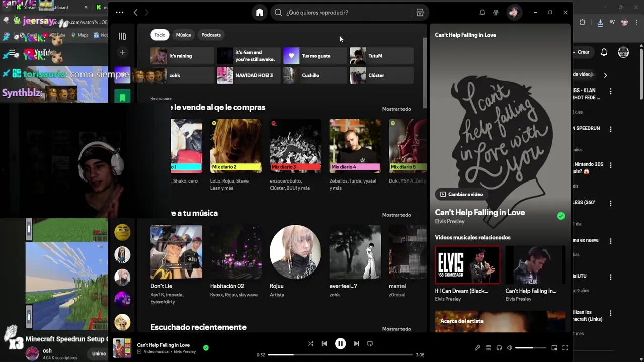
Task: Toggle repeat in the player bar
Action: [370, 344]
